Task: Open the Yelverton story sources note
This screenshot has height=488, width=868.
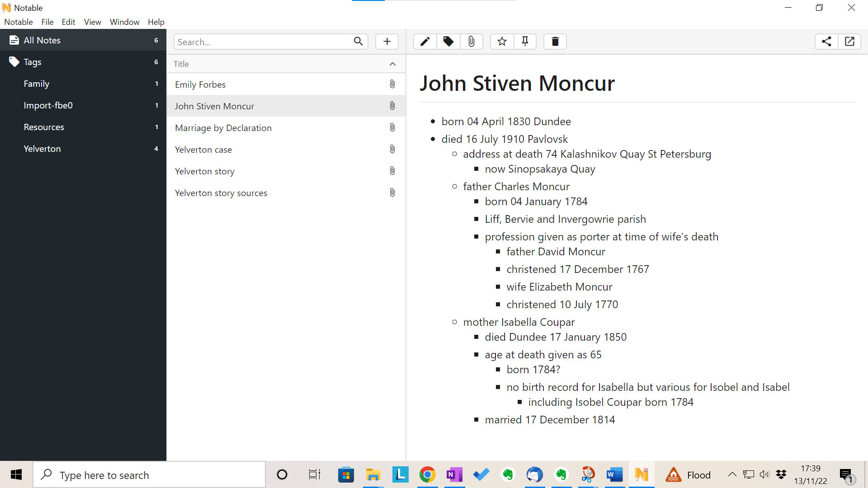Action: click(221, 193)
